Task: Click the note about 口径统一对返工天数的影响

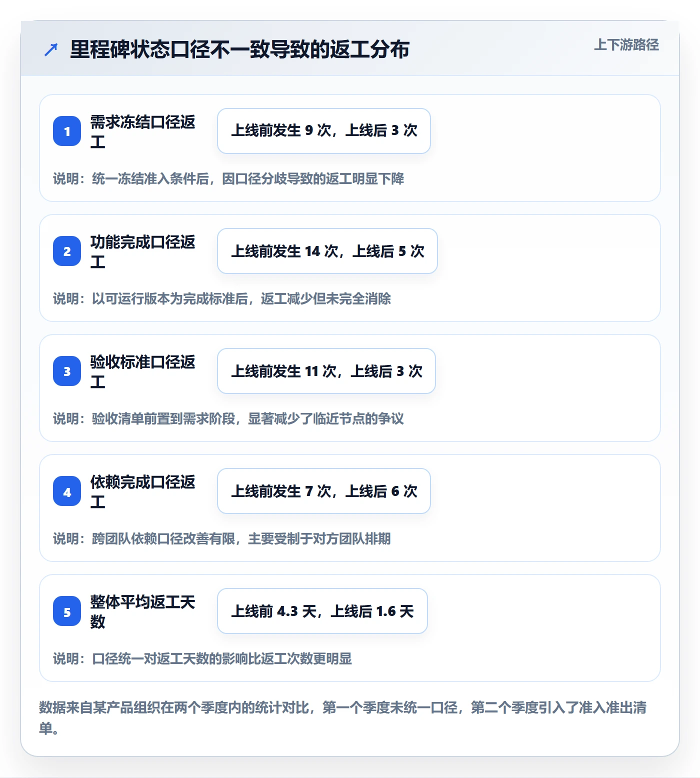Action: point(202,658)
